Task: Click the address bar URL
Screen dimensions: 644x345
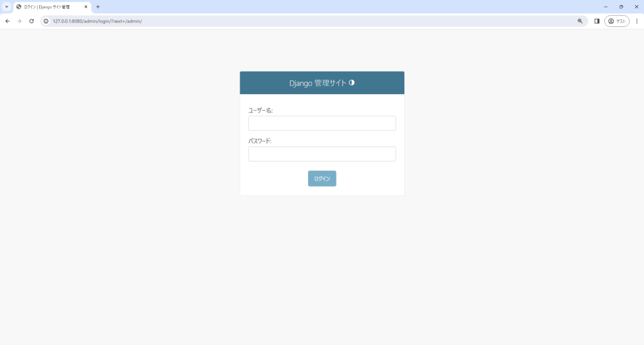Action: click(97, 21)
